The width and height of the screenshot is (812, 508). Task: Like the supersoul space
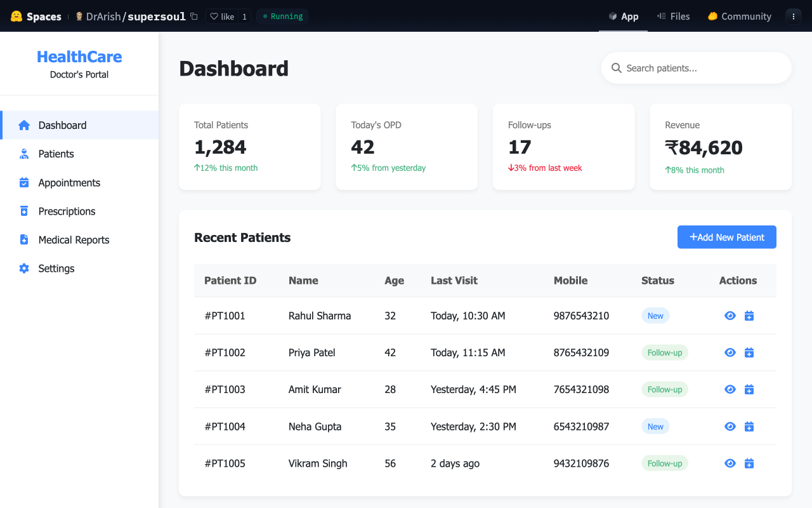coord(222,17)
